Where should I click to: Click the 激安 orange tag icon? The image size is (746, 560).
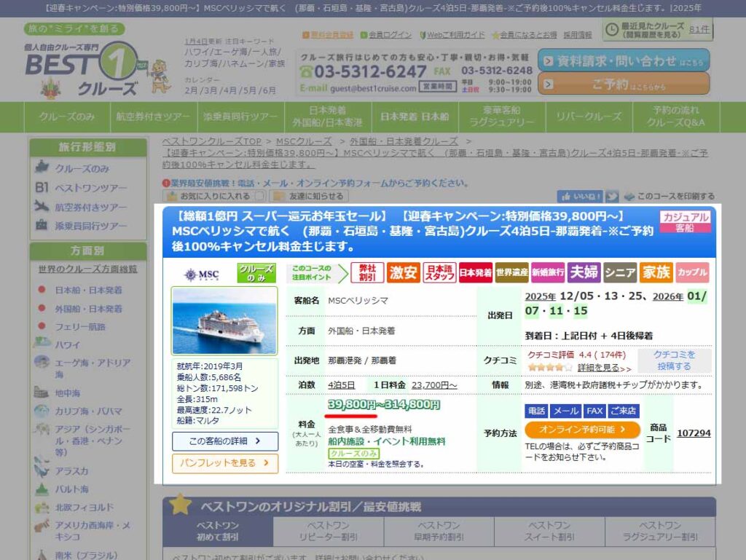tap(403, 273)
